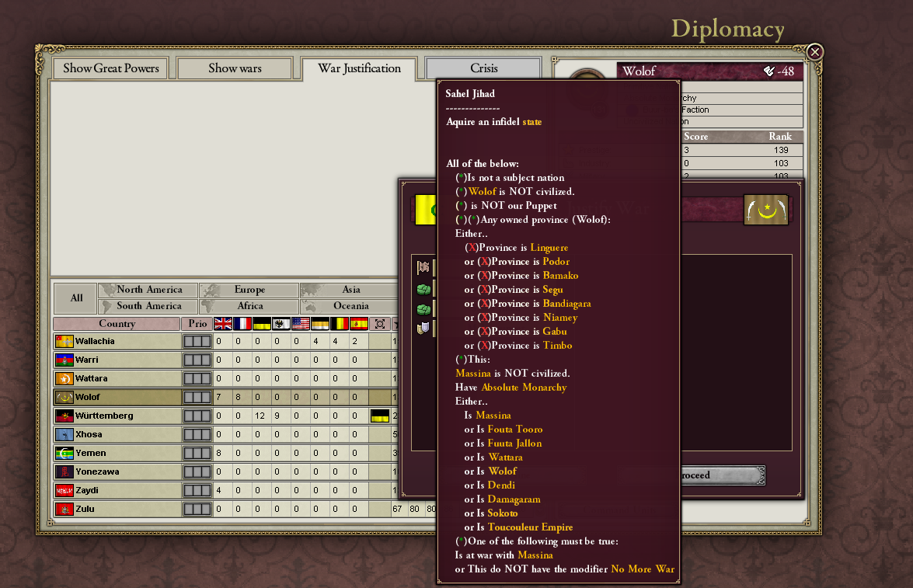913x588 pixels.
Task: Sort by French flag column header
Action: tap(242, 324)
